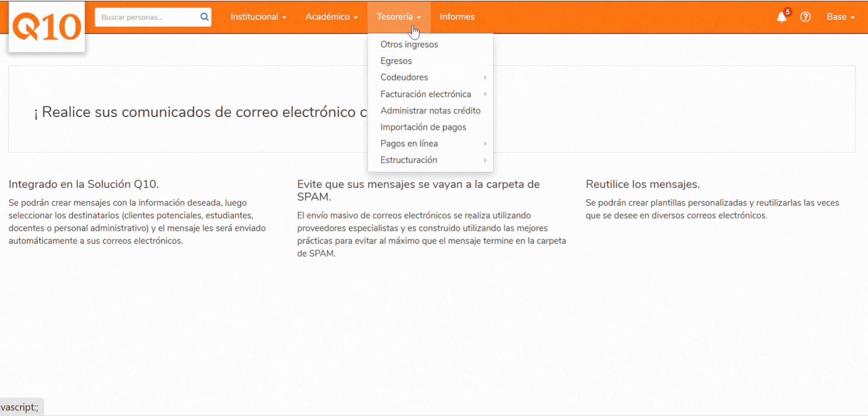Expand the Codeudores submenu

point(430,77)
